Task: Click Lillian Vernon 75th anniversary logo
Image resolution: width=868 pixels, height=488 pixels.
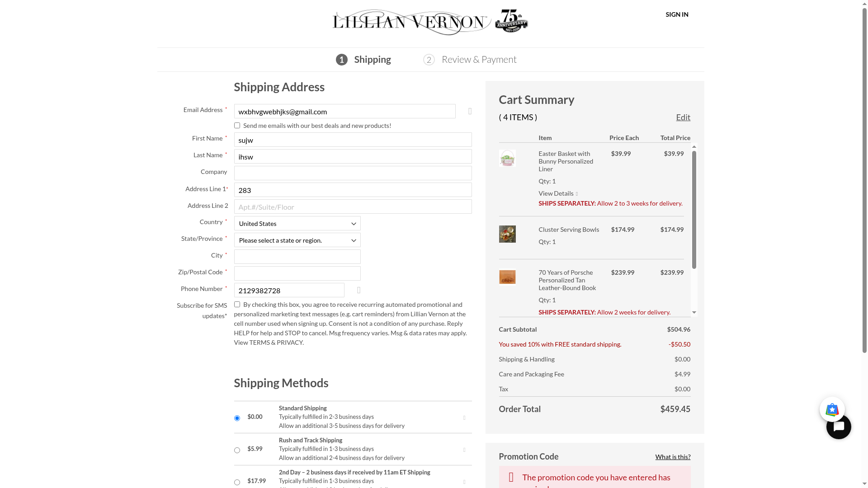Action: coord(430,22)
